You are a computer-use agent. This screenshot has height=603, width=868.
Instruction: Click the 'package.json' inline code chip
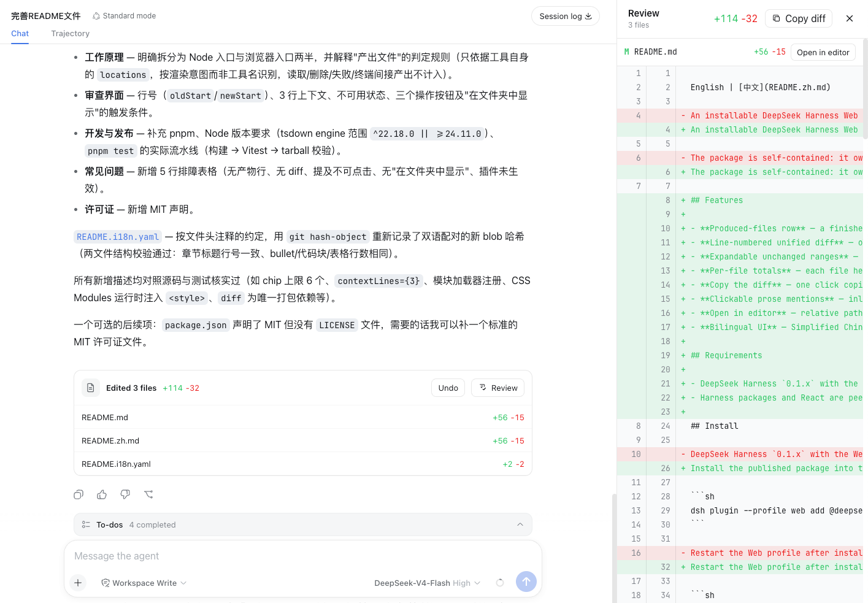[196, 325]
